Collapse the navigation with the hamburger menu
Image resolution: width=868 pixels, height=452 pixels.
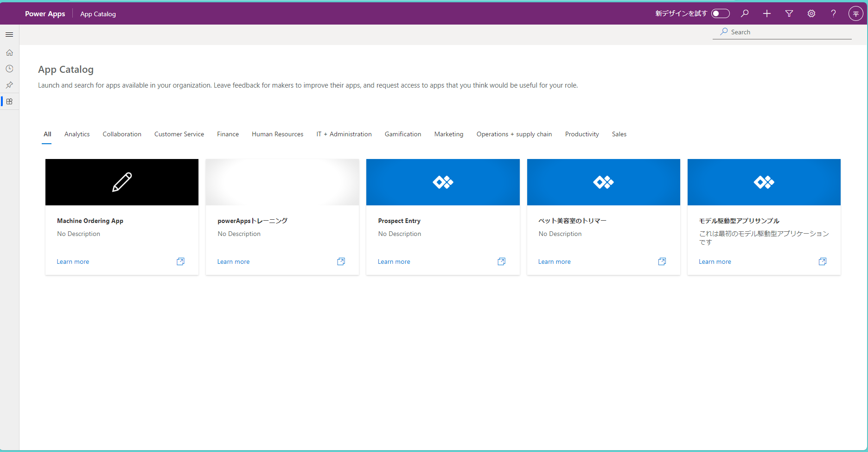[x=9, y=34]
